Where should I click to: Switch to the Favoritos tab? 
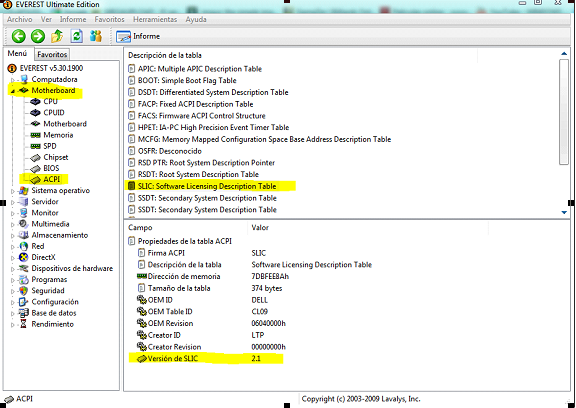[x=52, y=54]
